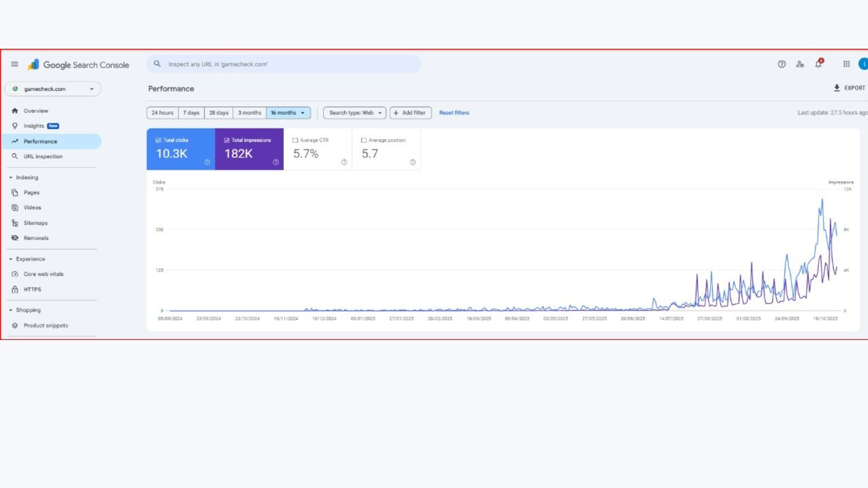Click the Add filter button
This screenshot has height=488, width=868.
[411, 113]
